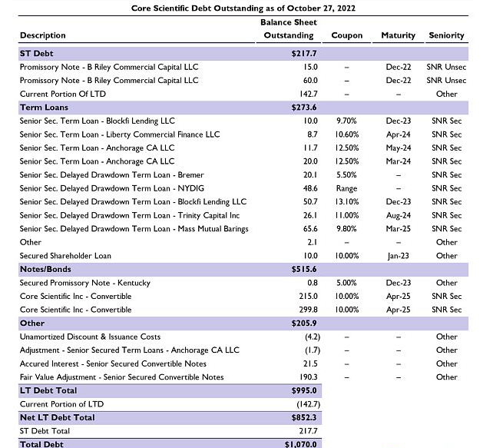
Task: Click the '60.0' promissory note amount
Action: (x=310, y=81)
